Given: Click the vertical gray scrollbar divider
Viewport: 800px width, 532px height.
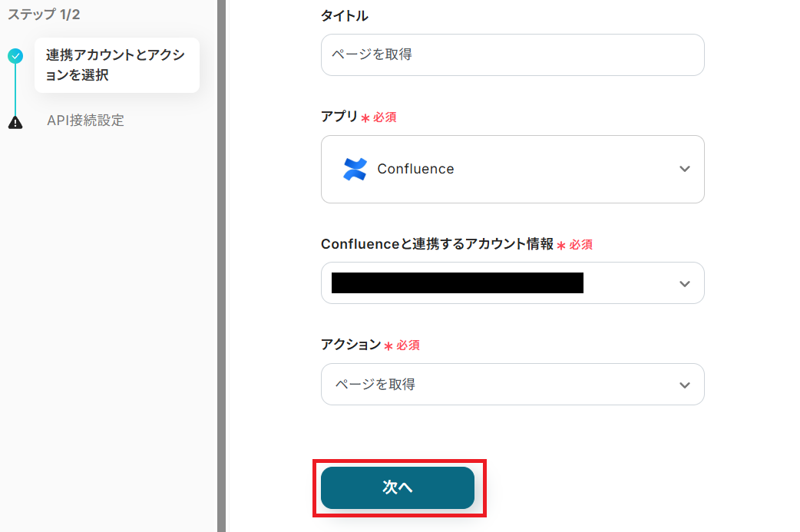Looking at the screenshot, I should (221, 266).
